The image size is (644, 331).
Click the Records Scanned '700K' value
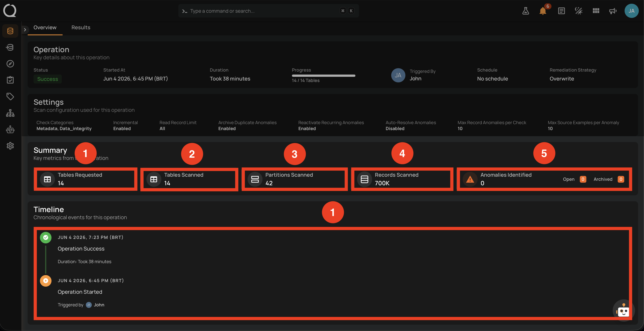pyautogui.click(x=382, y=183)
